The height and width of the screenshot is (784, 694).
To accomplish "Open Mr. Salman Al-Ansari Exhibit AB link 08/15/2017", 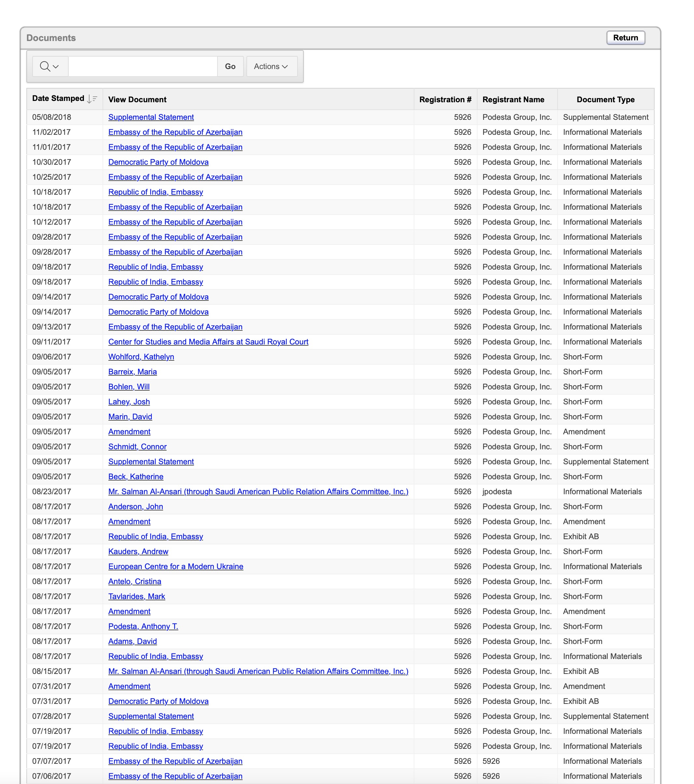I will (x=258, y=671).
